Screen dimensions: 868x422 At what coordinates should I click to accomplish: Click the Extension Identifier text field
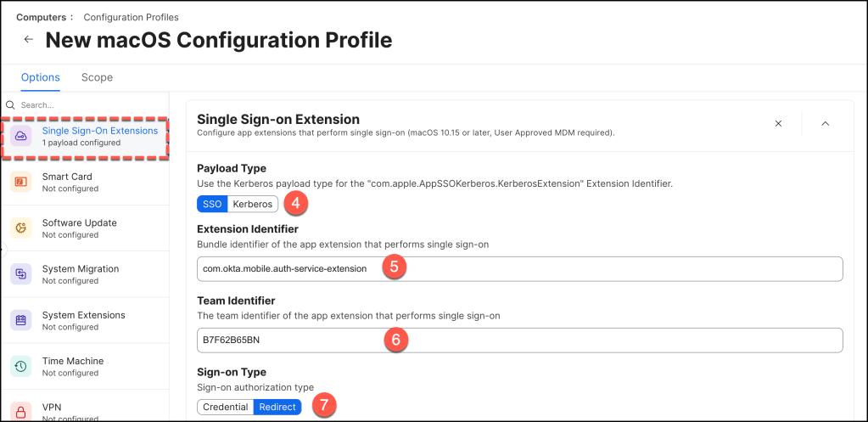pos(519,268)
